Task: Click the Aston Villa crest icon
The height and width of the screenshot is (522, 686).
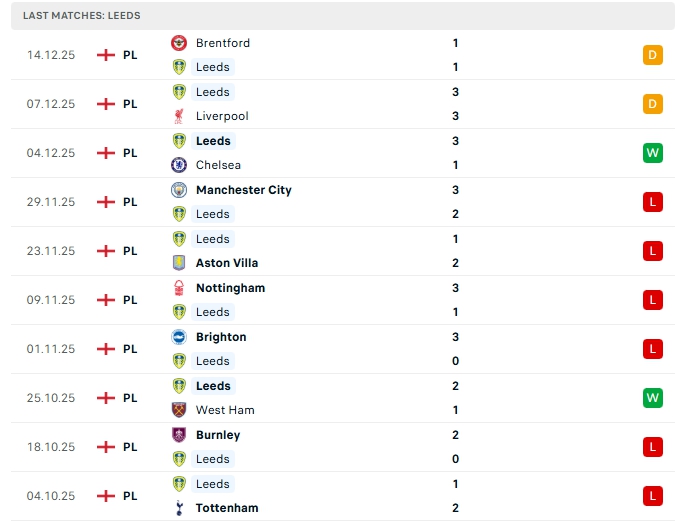Action: [x=179, y=263]
